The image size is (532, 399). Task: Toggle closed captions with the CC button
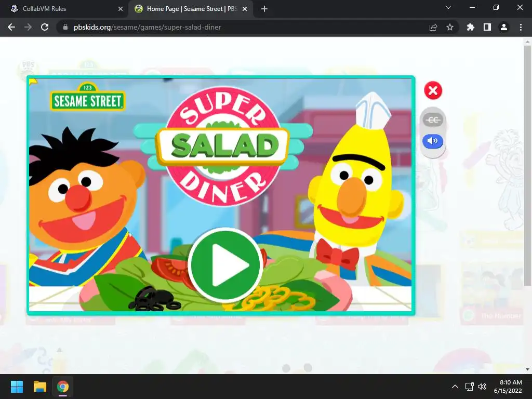[x=433, y=120]
